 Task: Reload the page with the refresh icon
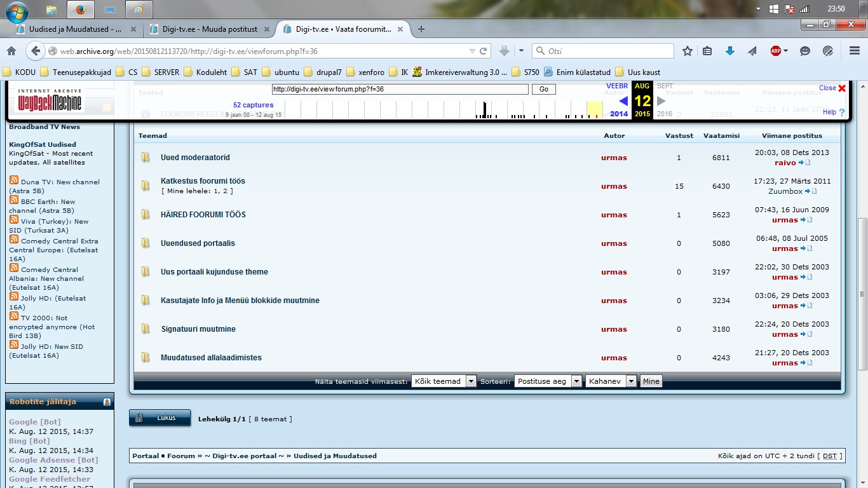[x=484, y=51]
